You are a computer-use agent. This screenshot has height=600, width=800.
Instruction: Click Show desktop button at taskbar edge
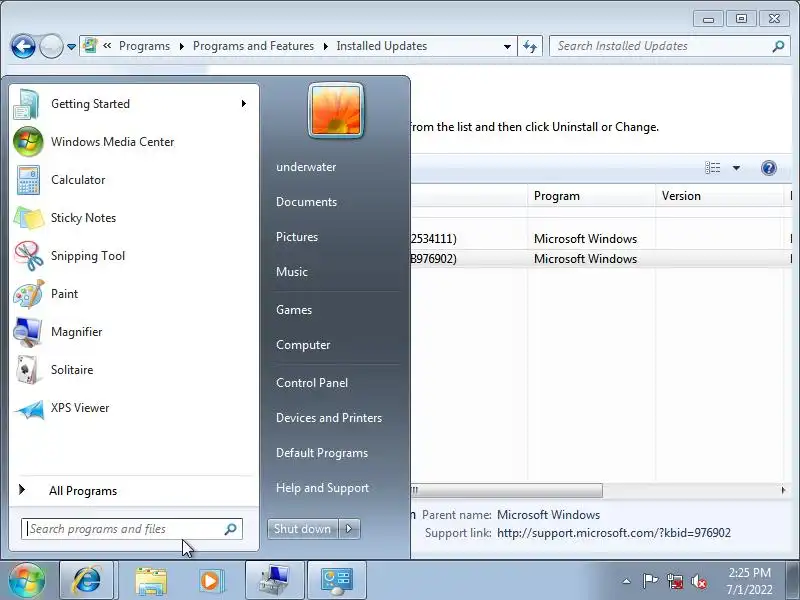pos(794,581)
